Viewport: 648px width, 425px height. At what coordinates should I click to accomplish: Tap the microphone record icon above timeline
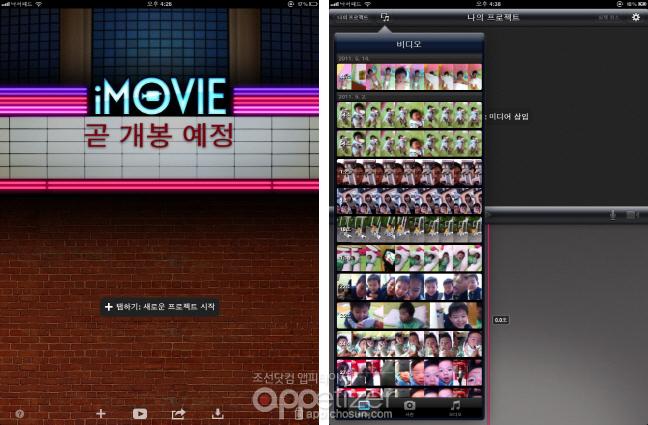click(x=613, y=215)
